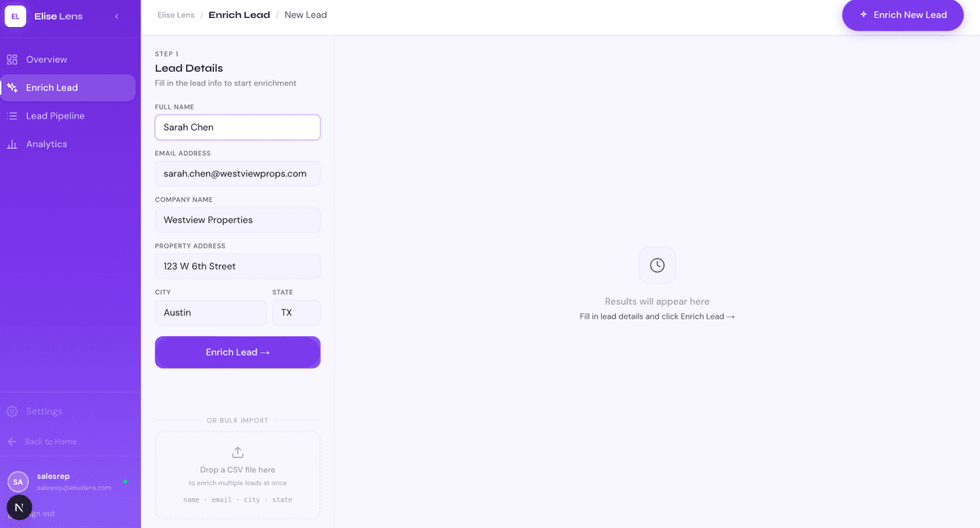Click the Analytics bar chart icon

click(x=12, y=144)
